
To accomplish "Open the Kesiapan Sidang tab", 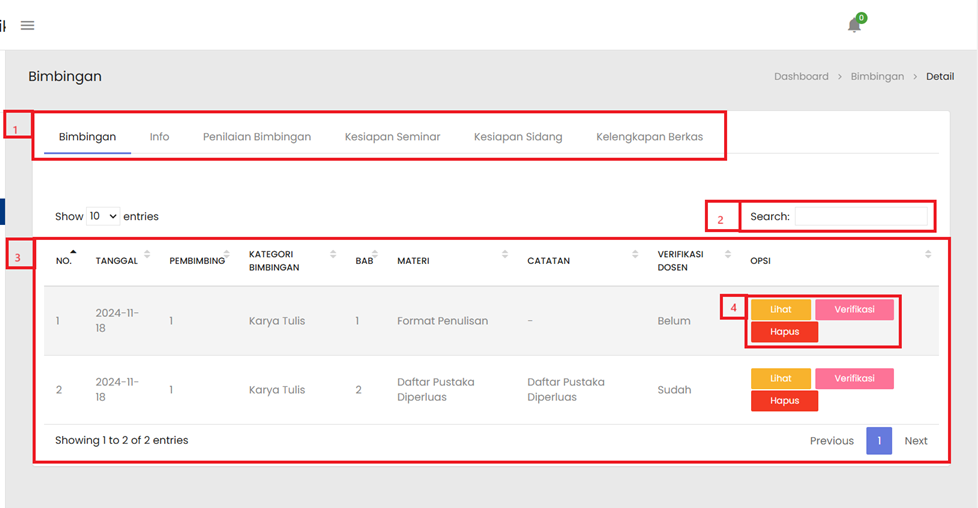I will [x=518, y=137].
